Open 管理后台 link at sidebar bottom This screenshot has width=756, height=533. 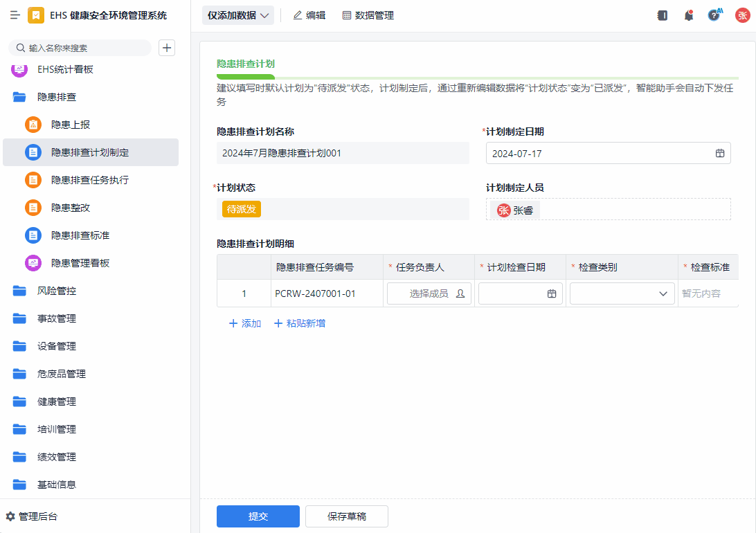(32, 516)
